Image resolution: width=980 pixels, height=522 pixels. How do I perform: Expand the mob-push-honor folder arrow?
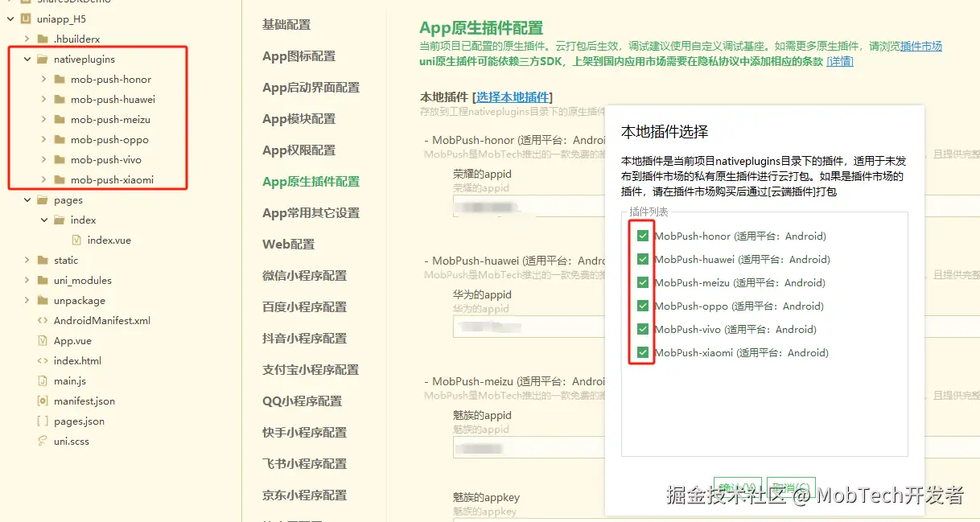click(43, 79)
